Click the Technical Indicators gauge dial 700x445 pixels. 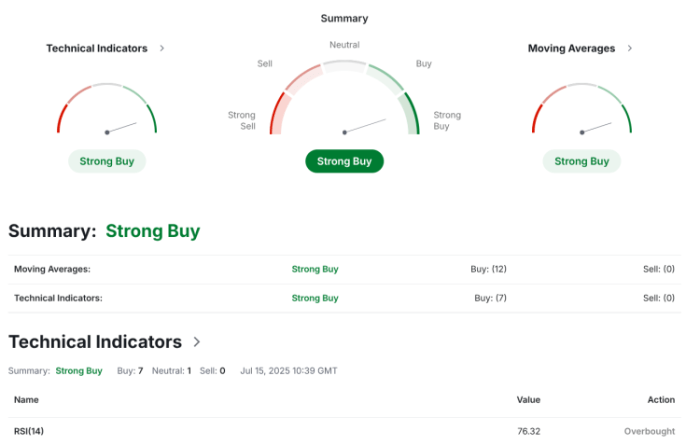point(107,112)
